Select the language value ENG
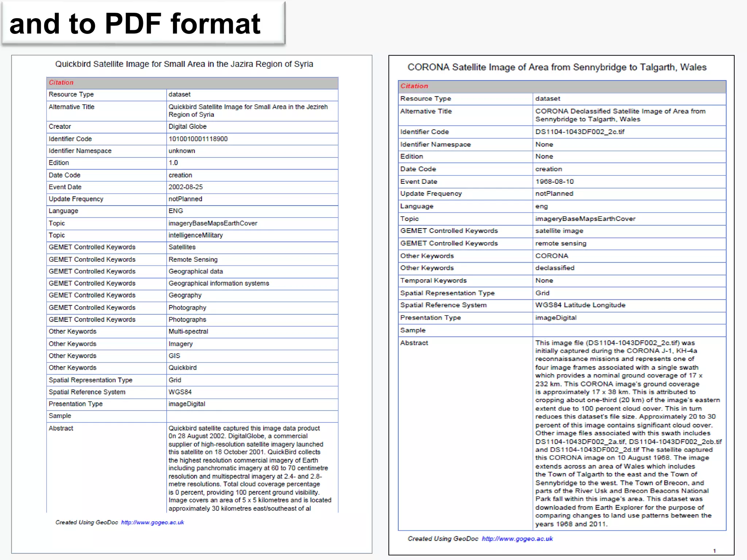Viewport: 747px width, 560px height. (176, 211)
